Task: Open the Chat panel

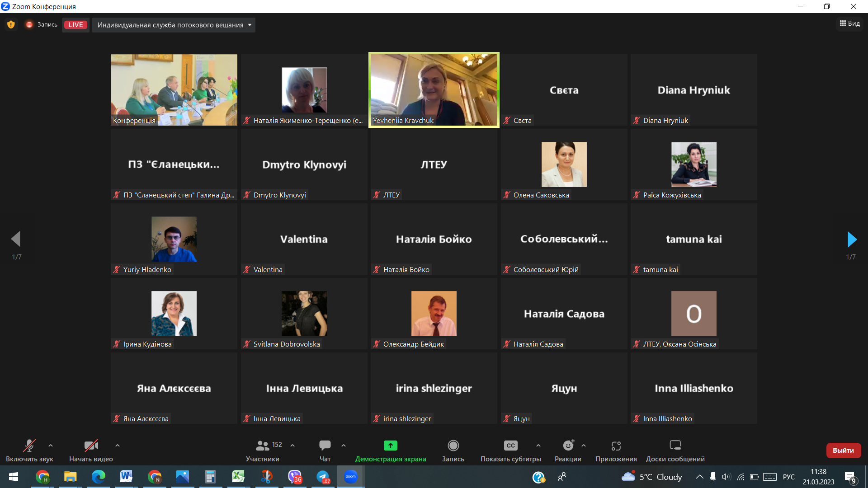Action: tap(325, 446)
